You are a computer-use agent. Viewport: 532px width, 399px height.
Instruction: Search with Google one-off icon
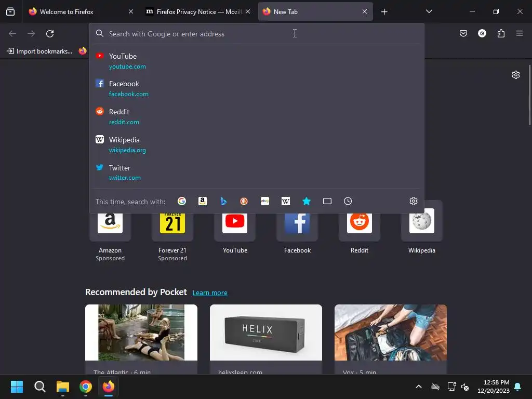(x=182, y=201)
